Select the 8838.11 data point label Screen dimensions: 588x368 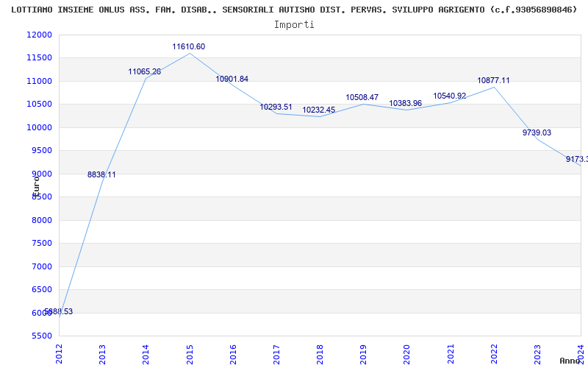pyautogui.click(x=101, y=175)
